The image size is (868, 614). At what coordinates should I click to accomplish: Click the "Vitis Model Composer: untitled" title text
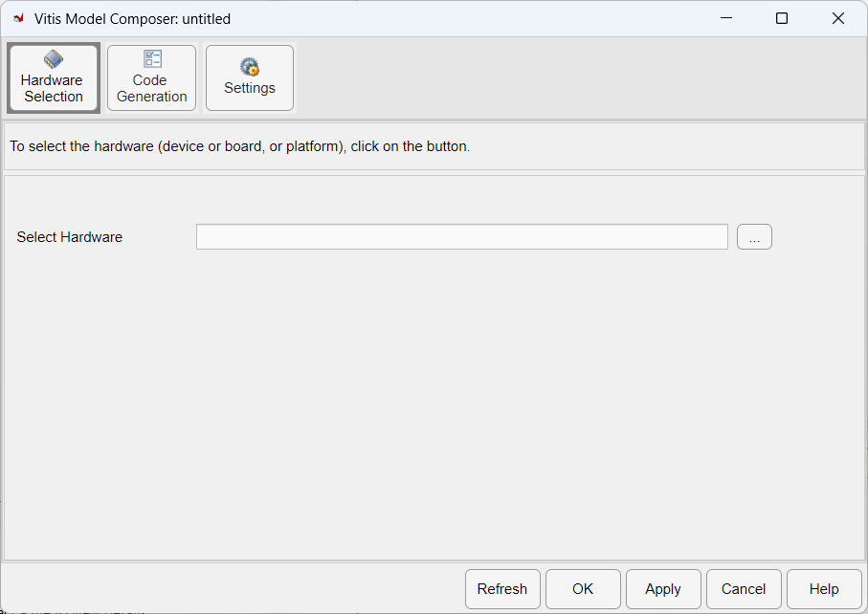(132, 19)
